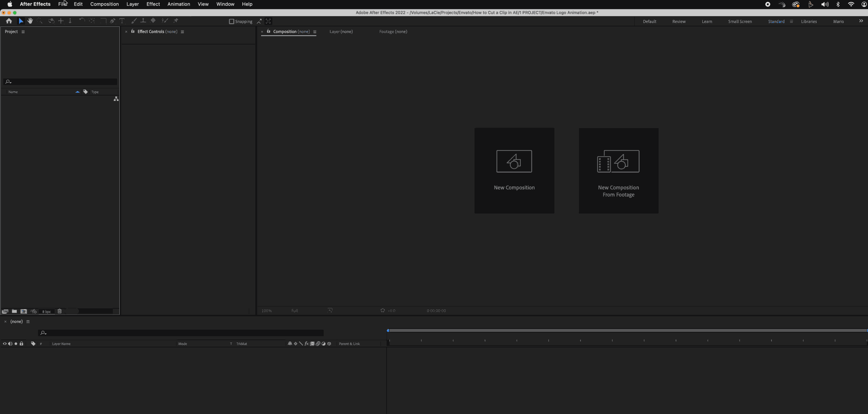Toggle the Effect Controls panel lock
The width and height of the screenshot is (868, 414).
pyautogui.click(x=133, y=31)
